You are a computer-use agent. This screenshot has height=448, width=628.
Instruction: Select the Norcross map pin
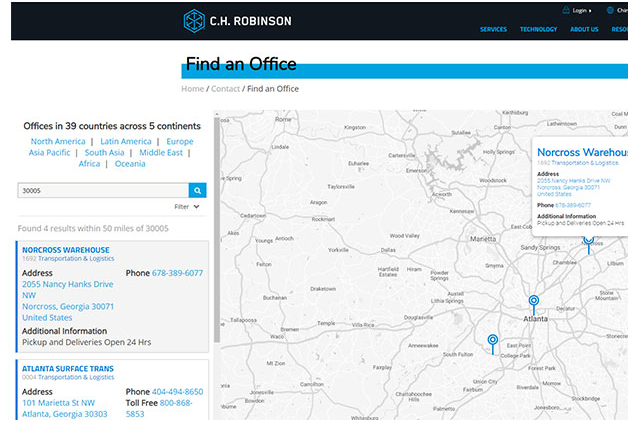coord(588,245)
